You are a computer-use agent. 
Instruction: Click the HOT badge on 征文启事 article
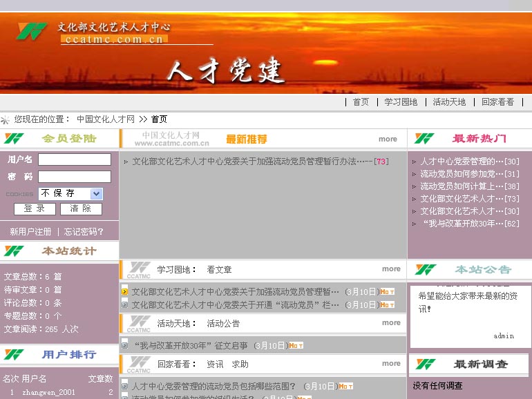[x=296, y=346]
